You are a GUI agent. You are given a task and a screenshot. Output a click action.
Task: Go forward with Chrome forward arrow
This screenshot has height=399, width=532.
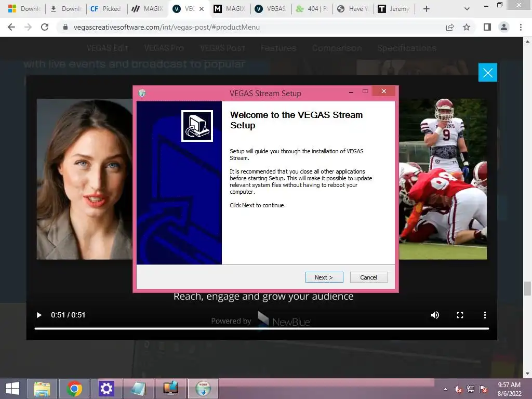pos(28,27)
